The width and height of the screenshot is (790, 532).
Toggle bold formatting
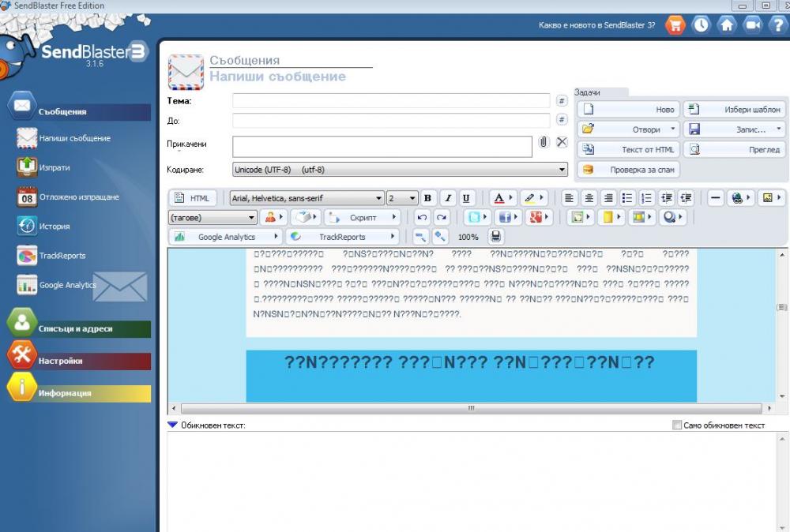tap(427, 198)
